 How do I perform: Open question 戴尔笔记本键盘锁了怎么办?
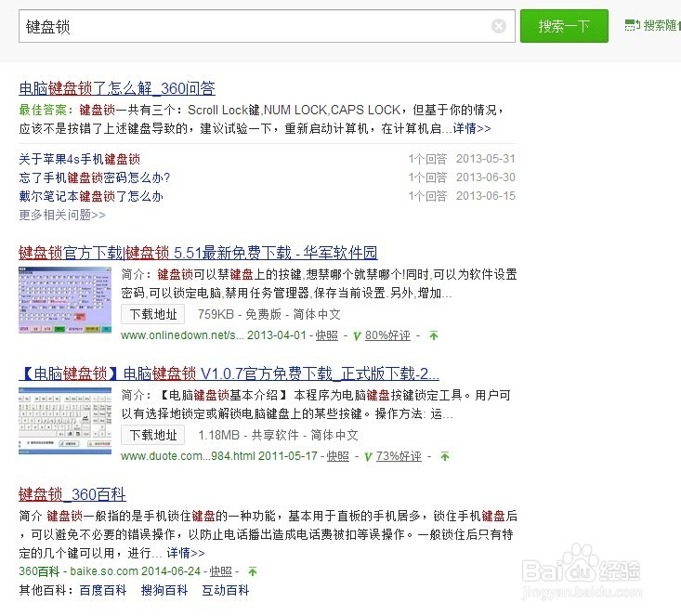pyautogui.click(x=91, y=196)
